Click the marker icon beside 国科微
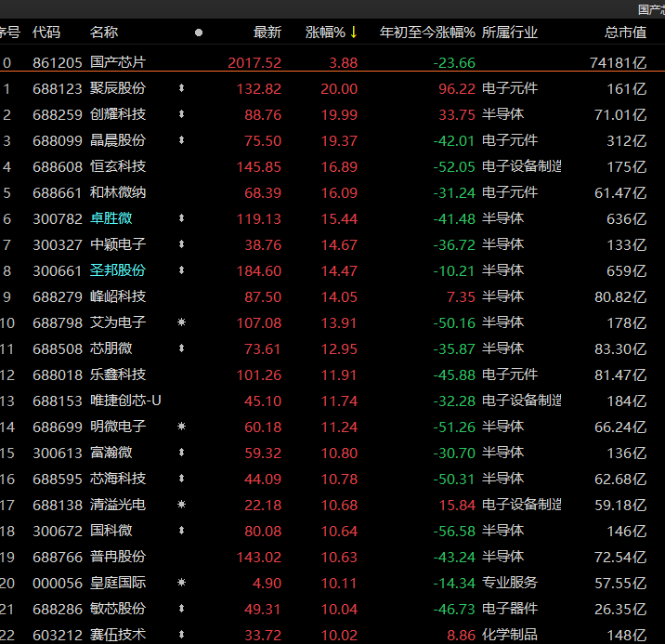665x644 pixels. pos(181,531)
